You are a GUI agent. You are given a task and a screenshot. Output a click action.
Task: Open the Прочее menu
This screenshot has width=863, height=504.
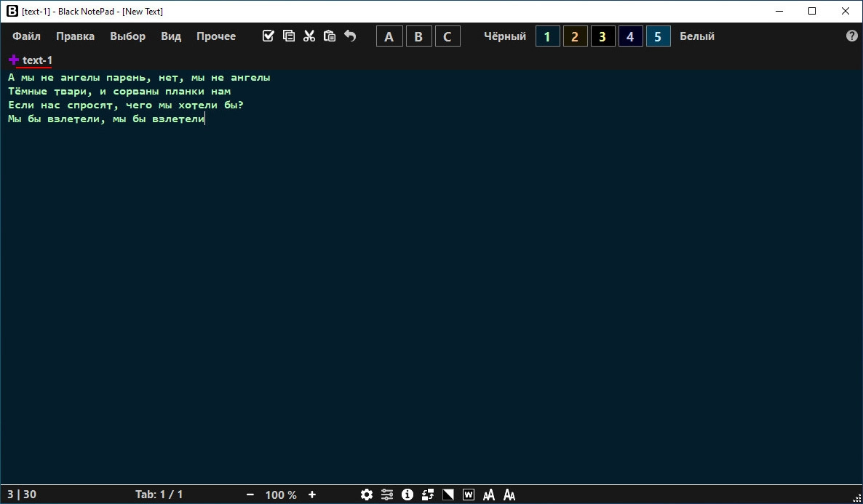pos(215,36)
